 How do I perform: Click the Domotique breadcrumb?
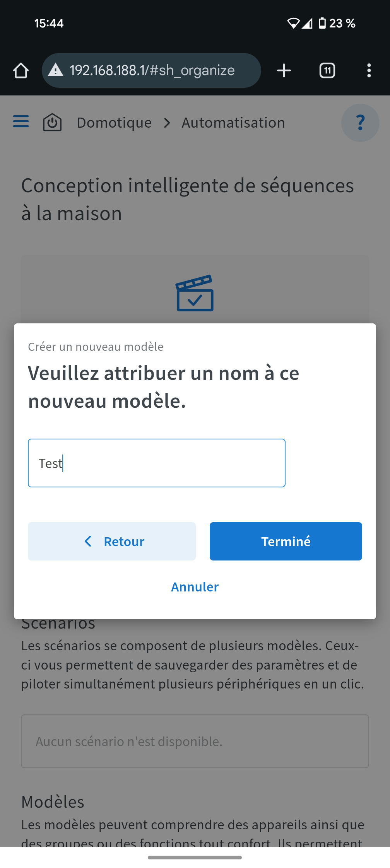(x=114, y=123)
